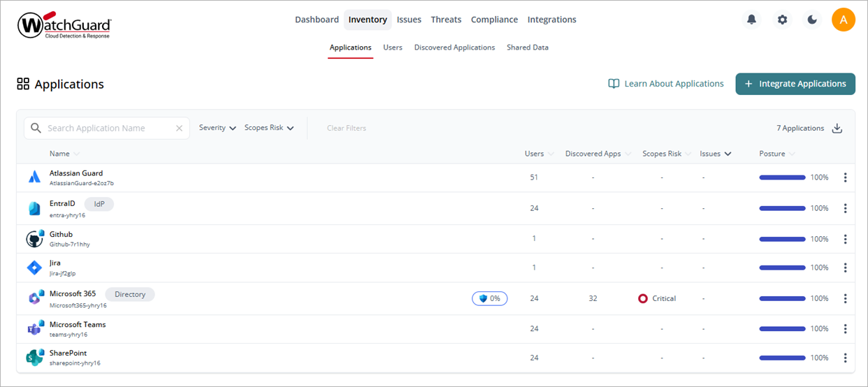This screenshot has height=387, width=868.
Task: Expand the Severity filter dropdown
Action: pyautogui.click(x=217, y=128)
